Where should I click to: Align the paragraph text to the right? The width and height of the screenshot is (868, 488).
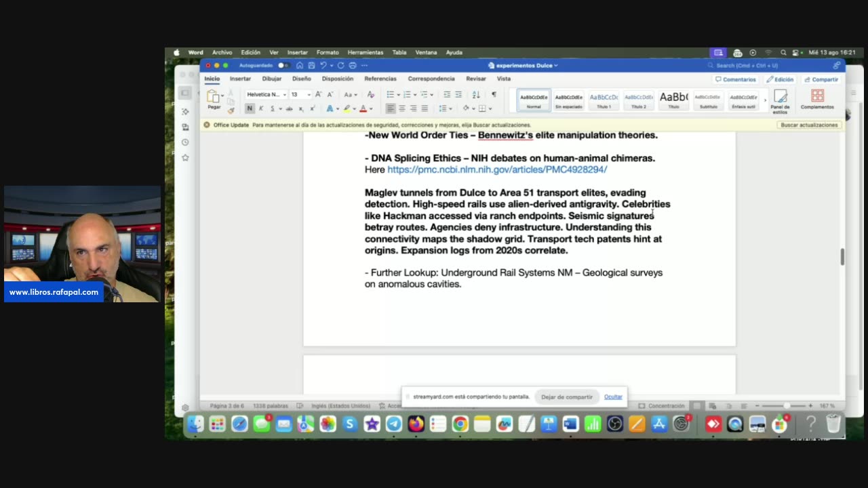click(413, 108)
